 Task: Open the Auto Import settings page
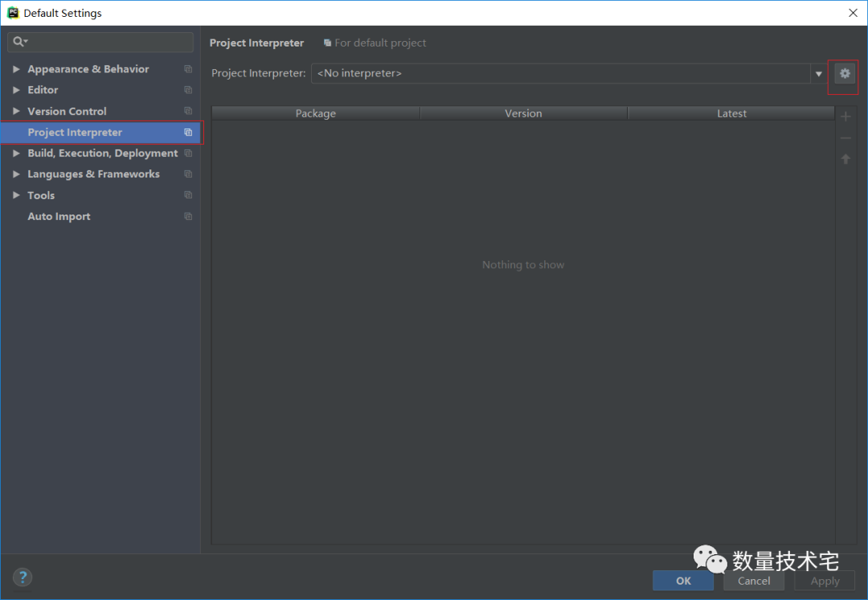click(59, 217)
